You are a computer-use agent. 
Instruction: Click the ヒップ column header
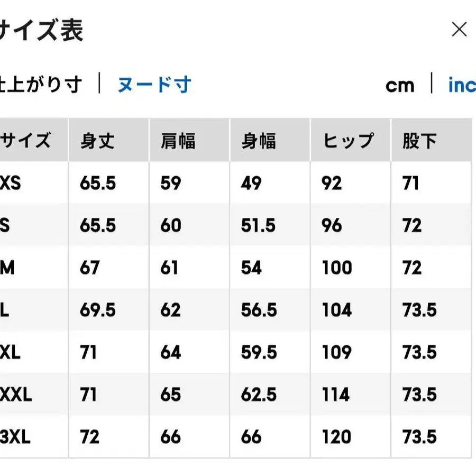coord(349,141)
